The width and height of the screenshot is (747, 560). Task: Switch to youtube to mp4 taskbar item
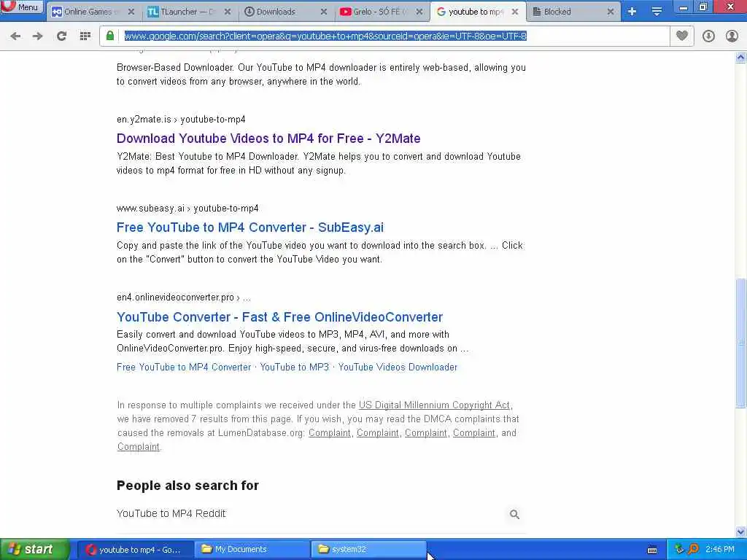tap(135, 550)
